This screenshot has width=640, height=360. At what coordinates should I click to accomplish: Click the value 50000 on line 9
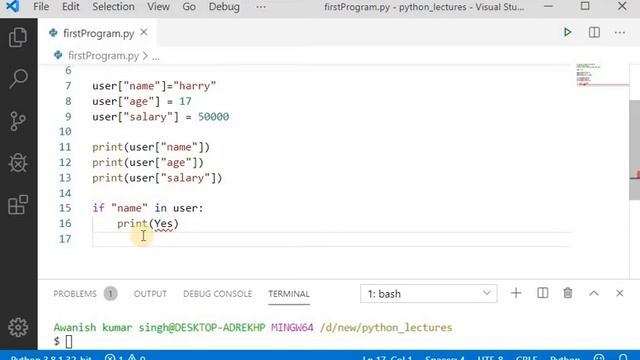pos(213,117)
